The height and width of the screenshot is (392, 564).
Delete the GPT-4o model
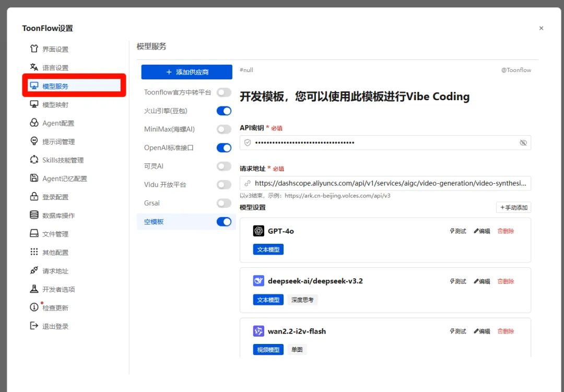[506, 231]
